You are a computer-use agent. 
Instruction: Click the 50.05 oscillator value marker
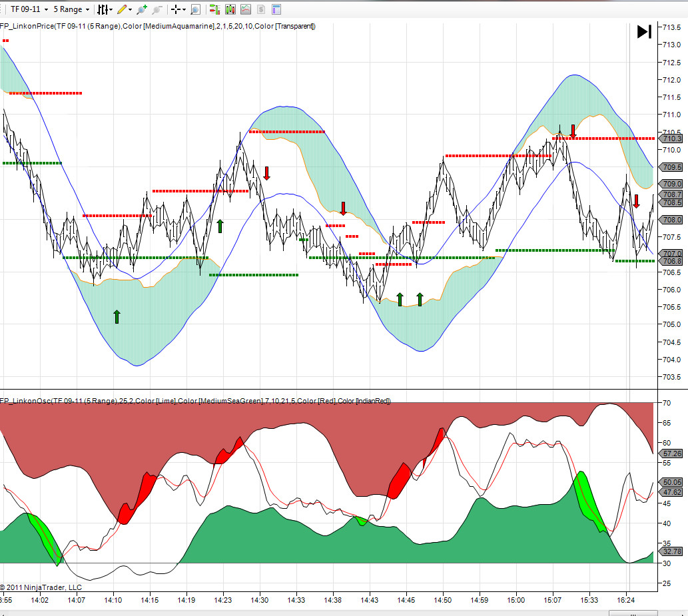point(671,482)
